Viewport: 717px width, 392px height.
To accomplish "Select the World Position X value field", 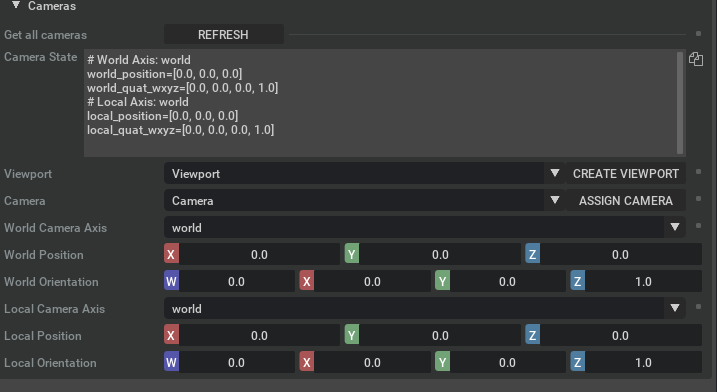I will tap(259, 254).
